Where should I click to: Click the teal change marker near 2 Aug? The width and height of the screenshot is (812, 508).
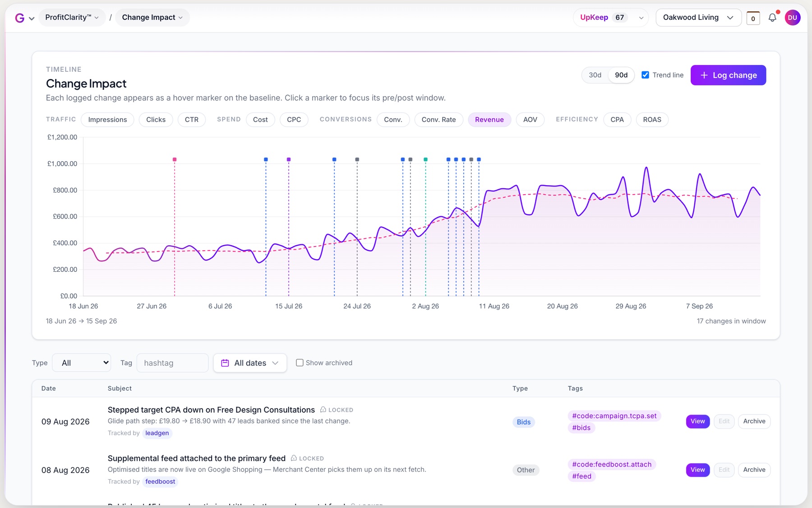coord(425,159)
